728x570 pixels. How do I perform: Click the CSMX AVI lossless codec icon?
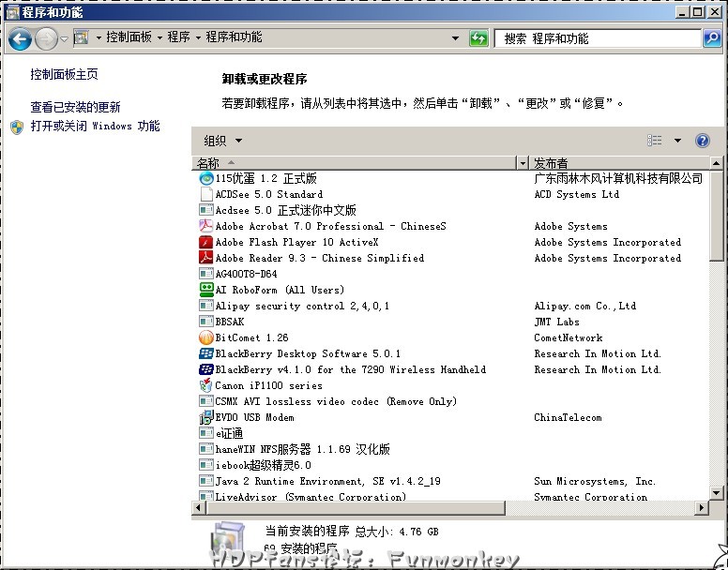(x=206, y=401)
